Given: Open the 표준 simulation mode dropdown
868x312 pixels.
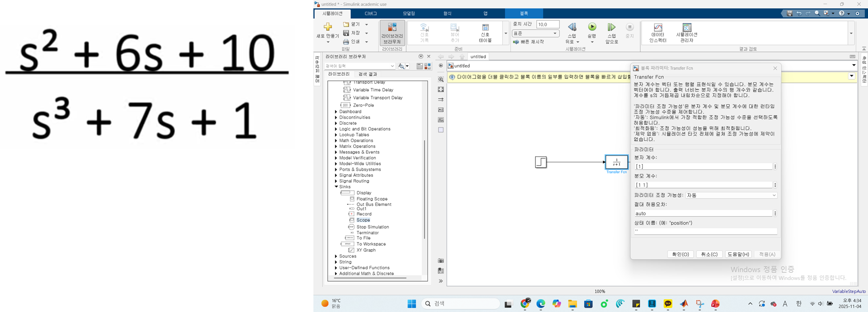Looking at the screenshot, I should click(x=535, y=33).
